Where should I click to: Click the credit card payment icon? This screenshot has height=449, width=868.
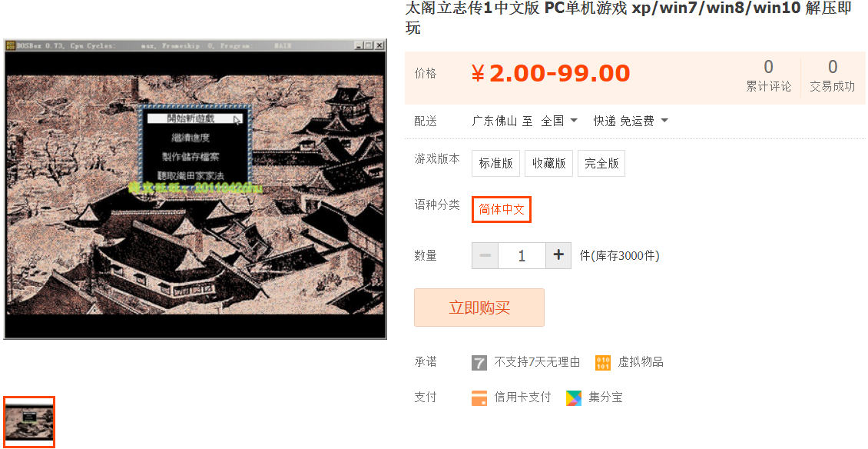pyautogui.click(x=479, y=397)
